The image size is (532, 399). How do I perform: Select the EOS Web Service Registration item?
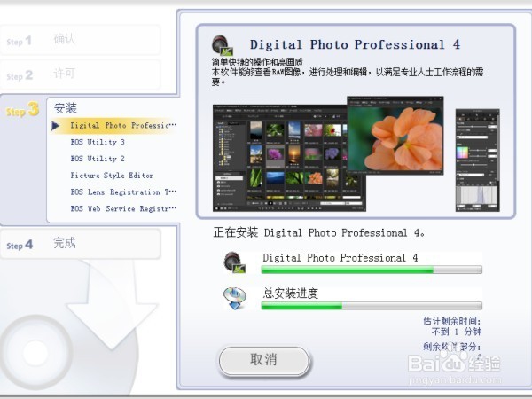pyautogui.click(x=123, y=208)
